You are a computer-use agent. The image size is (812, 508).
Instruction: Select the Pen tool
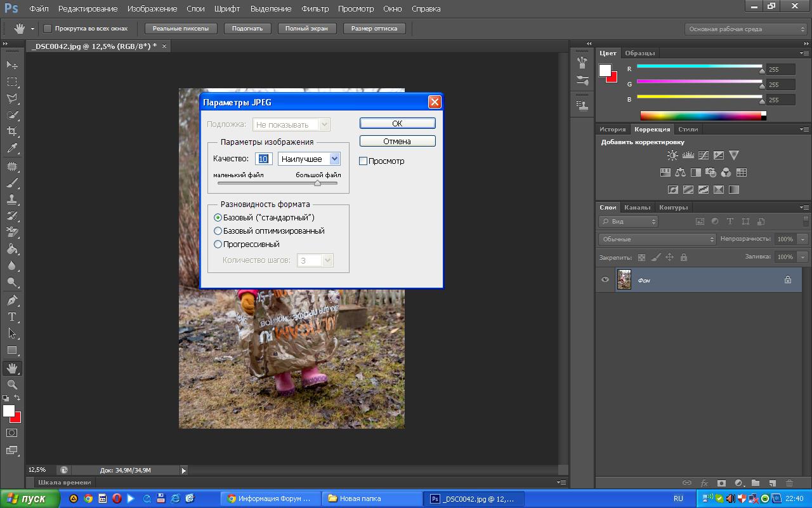[x=12, y=300]
